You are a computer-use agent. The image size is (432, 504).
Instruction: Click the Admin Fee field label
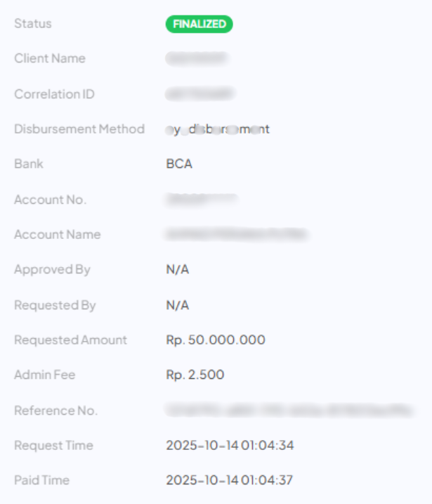(44, 375)
